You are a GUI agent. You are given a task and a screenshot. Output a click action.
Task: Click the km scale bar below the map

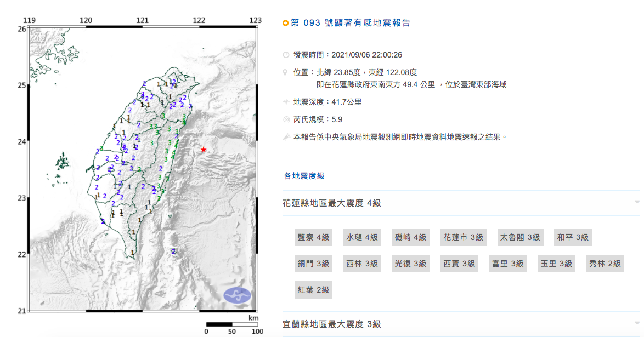click(231, 324)
